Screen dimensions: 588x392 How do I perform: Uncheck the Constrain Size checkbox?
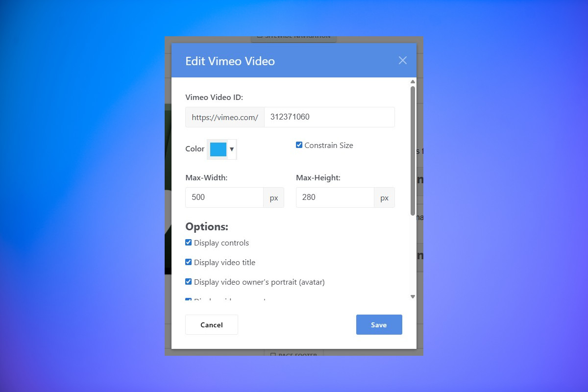coord(299,145)
